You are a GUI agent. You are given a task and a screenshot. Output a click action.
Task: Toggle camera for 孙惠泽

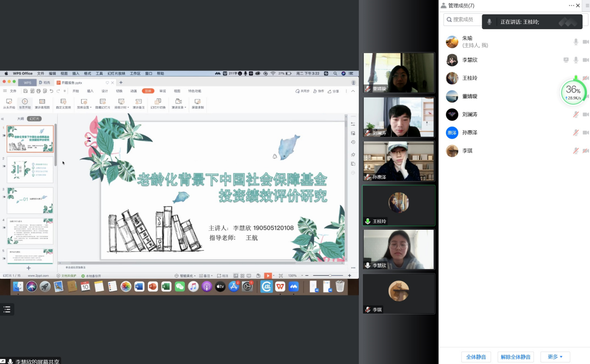point(585,133)
